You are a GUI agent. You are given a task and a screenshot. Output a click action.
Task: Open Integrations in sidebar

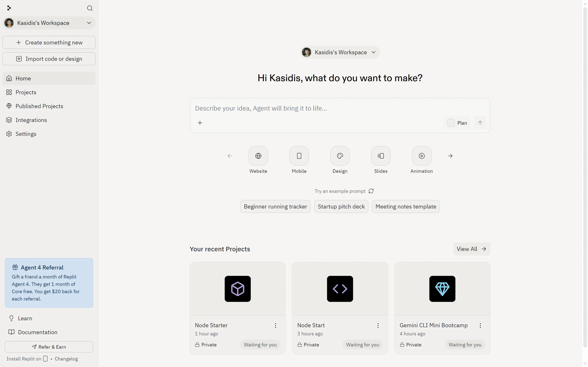click(49, 120)
